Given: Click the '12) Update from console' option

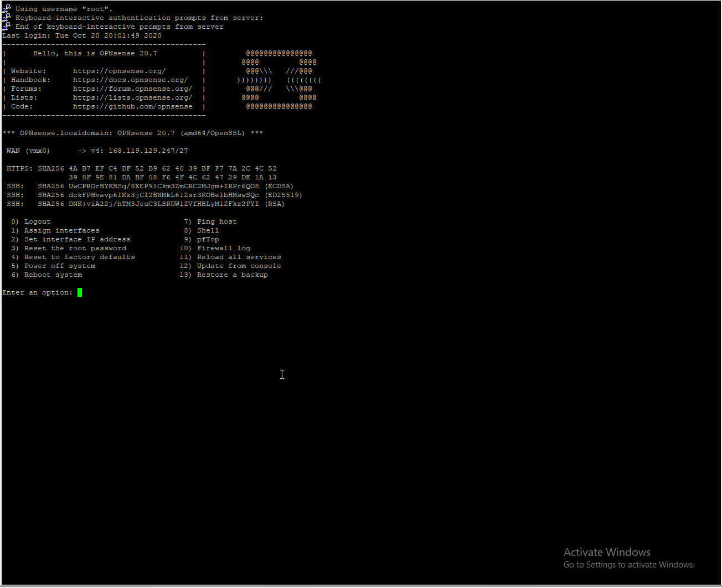Looking at the screenshot, I should pyautogui.click(x=230, y=266).
